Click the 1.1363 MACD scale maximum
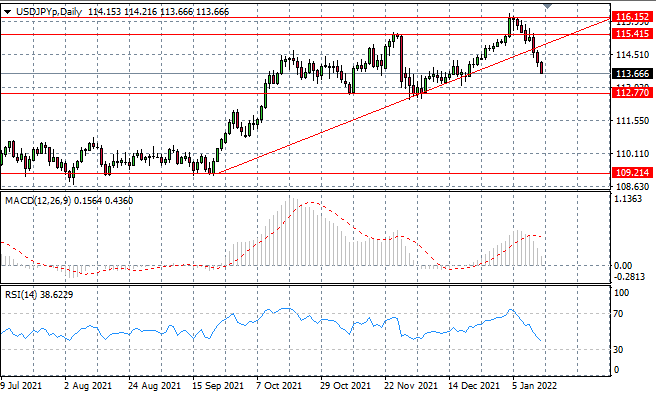The height and width of the screenshot is (397, 656). click(628, 199)
